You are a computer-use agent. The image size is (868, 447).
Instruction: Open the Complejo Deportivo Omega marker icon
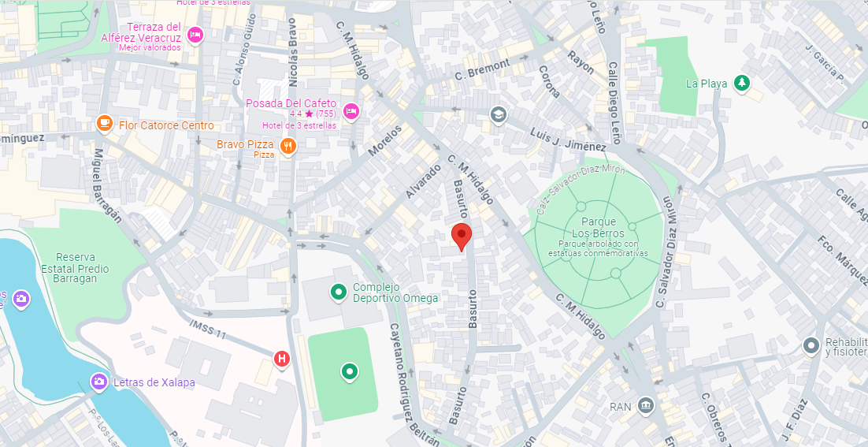(339, 292)
